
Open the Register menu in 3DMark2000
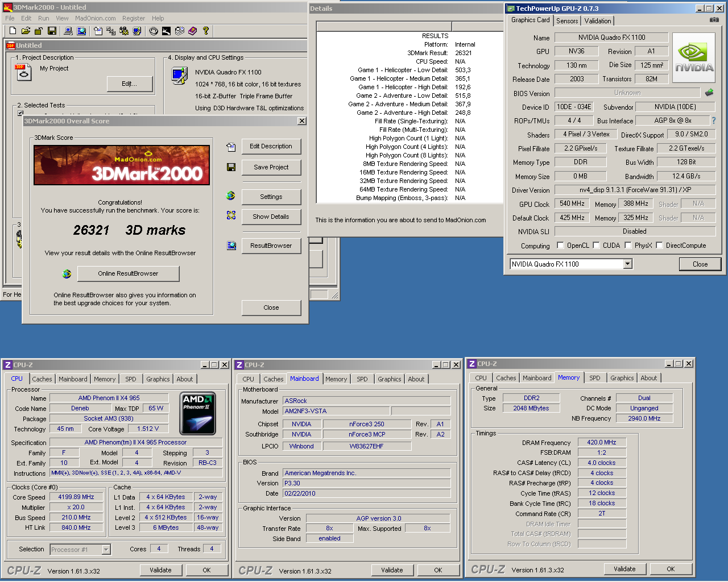(x=134, y=18)
